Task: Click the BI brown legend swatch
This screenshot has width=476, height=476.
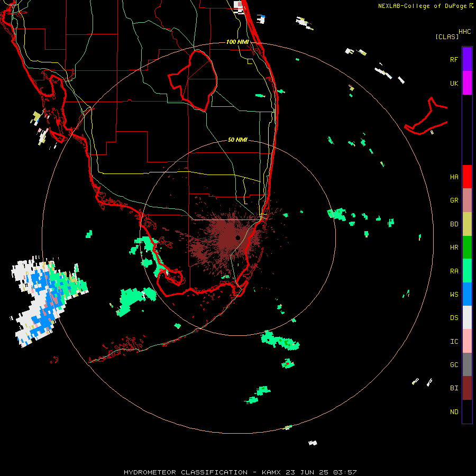Action: point(467,388)
